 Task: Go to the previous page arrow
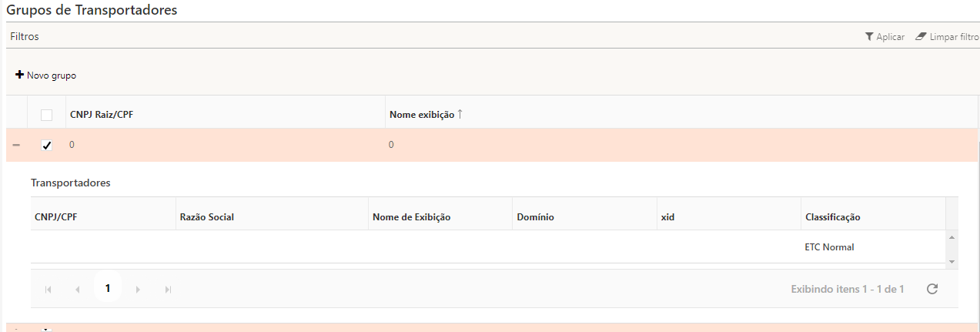(78, 290)
